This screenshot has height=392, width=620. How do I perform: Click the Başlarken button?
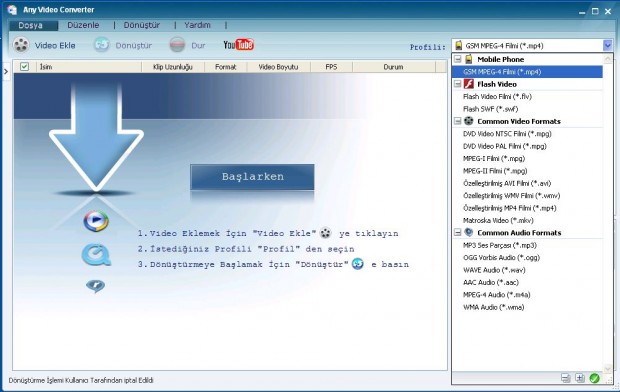(x=252, y=177)
